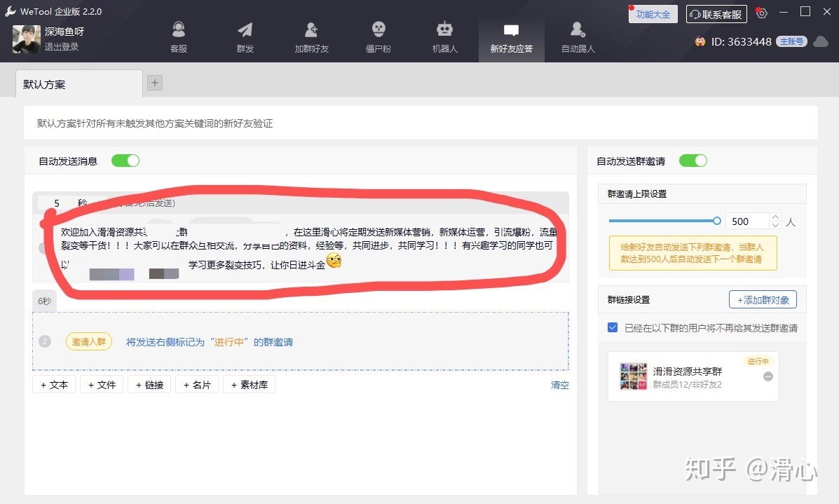Uncheck 已经在以下群的用户 checkbox
Screen dimensions: 839x504
click(x=613, y=327)
